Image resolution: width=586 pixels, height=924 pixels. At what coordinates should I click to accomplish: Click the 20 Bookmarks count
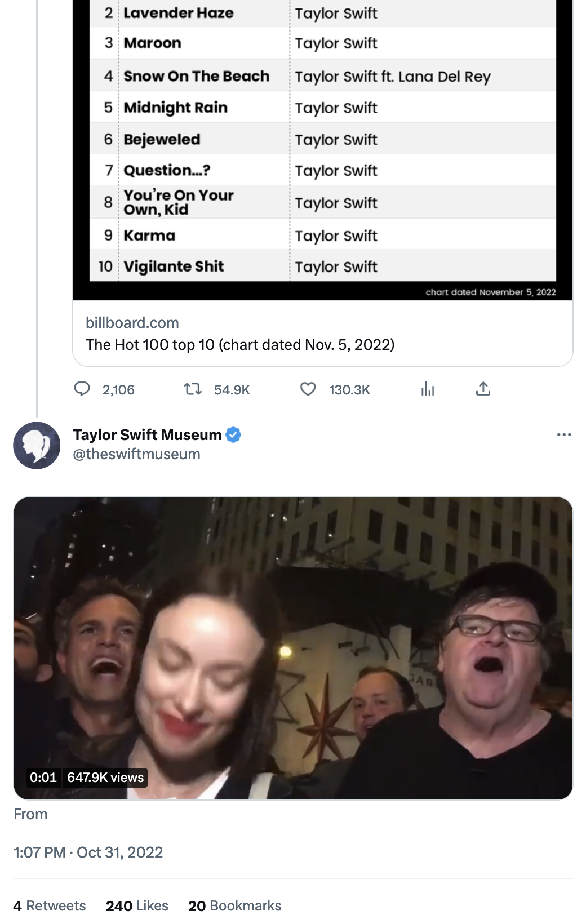(234, 905)
